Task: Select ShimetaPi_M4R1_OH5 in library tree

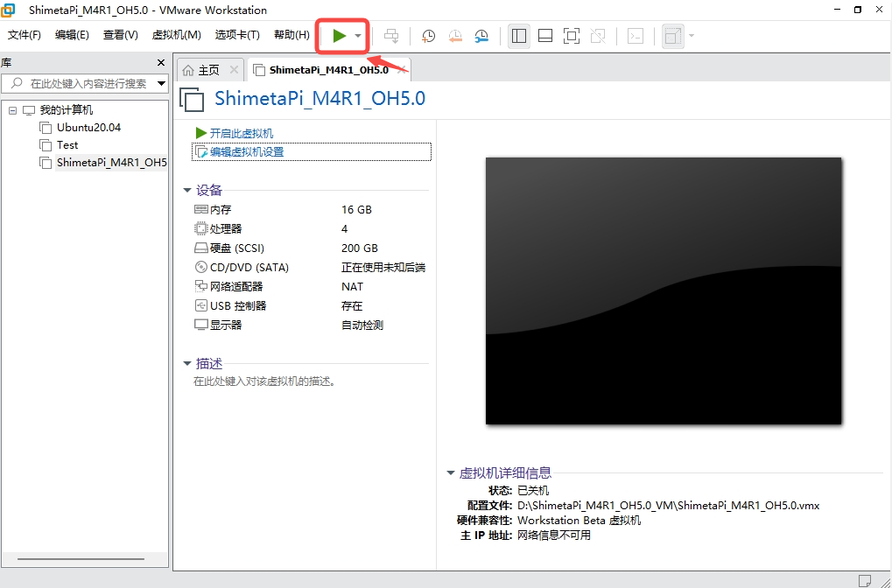Action: (x=111, y=163)
